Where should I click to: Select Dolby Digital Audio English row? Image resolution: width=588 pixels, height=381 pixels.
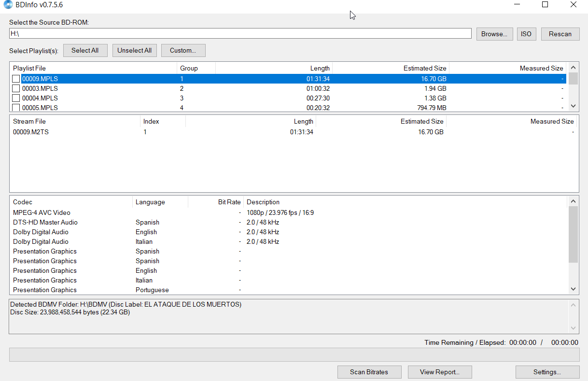[288, 232]
